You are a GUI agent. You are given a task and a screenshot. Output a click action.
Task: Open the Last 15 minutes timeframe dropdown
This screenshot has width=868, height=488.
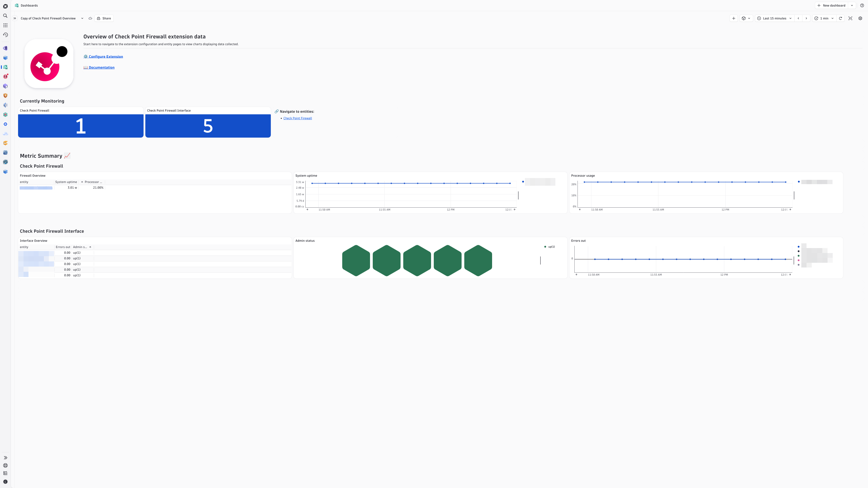point(774,19)
